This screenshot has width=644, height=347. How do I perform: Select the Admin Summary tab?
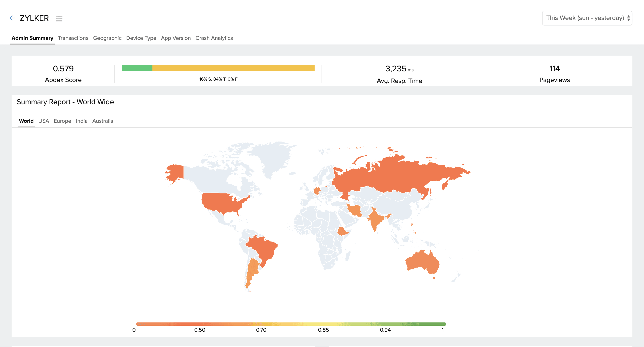32,38
